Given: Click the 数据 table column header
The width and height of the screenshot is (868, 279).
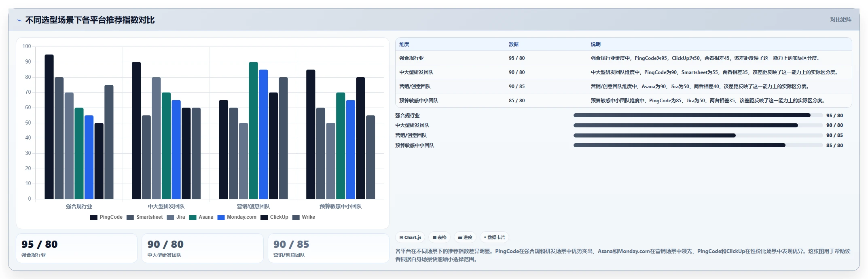Looking at the screenshot, I should [x=514, y=44].
